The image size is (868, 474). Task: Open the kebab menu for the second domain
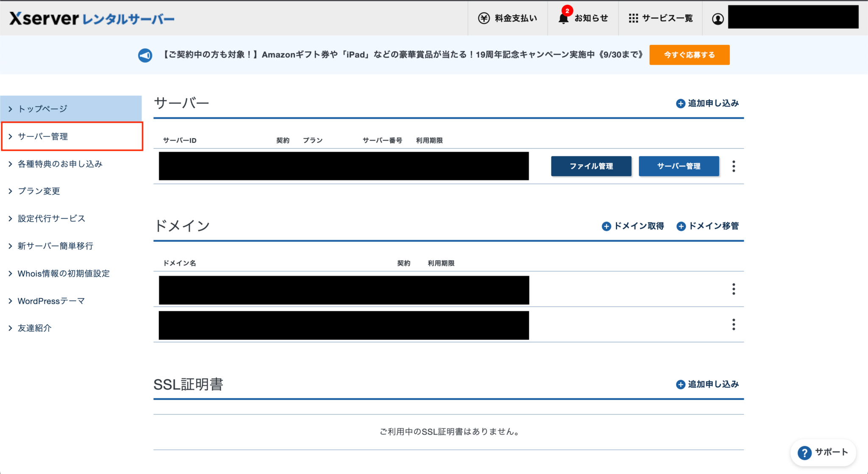tap(733, 324)
